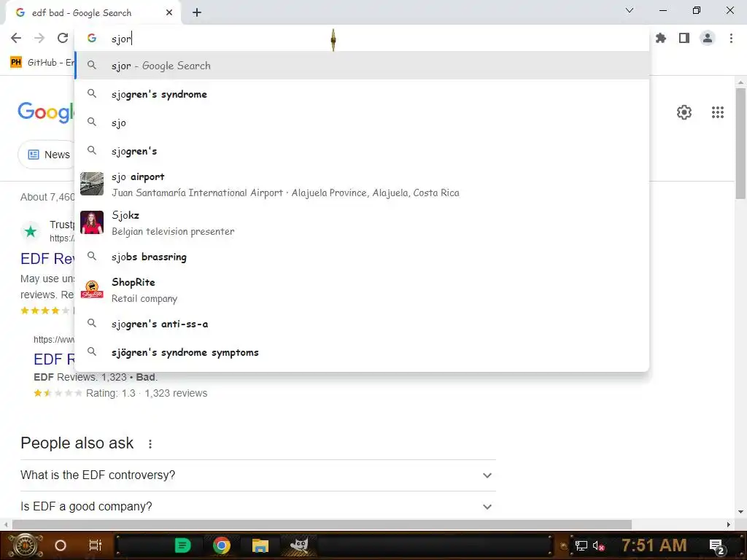The image size is (747, 560).
Task: Open green notes app on taskbar
Action: (182, 545)
